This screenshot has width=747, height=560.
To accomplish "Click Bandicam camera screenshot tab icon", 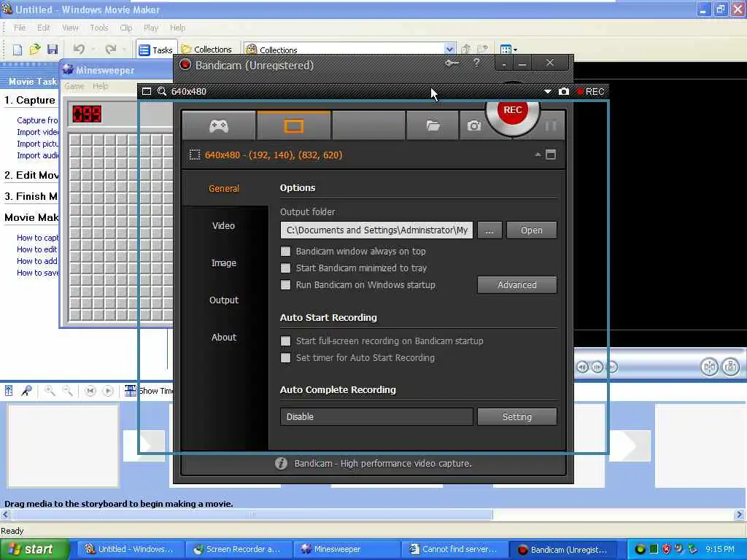I will 473,125.
